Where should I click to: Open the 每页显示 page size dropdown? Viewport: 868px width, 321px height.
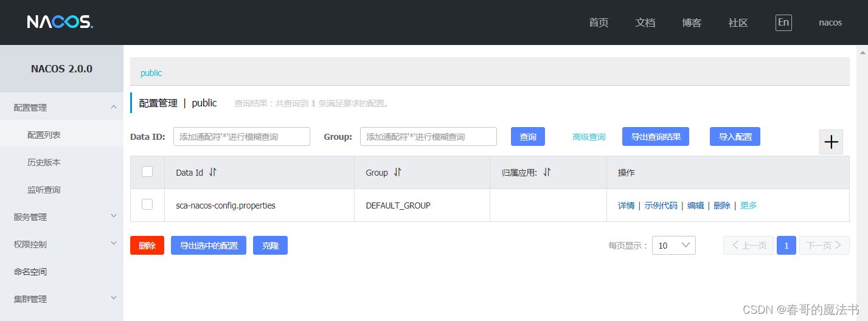click(x=673, y=246)
